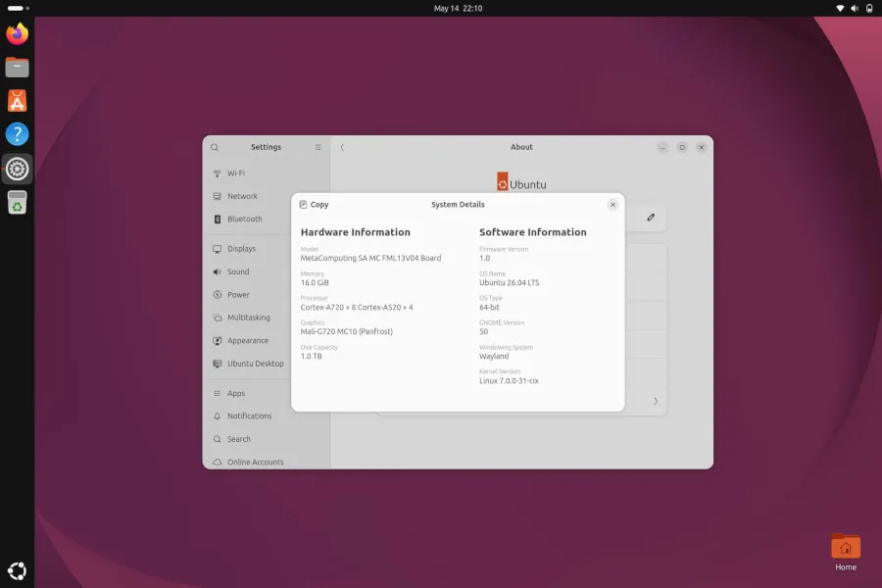
Task: Copy system details with the Copy button
Action: pyautogui.click(x=314, y=205)
